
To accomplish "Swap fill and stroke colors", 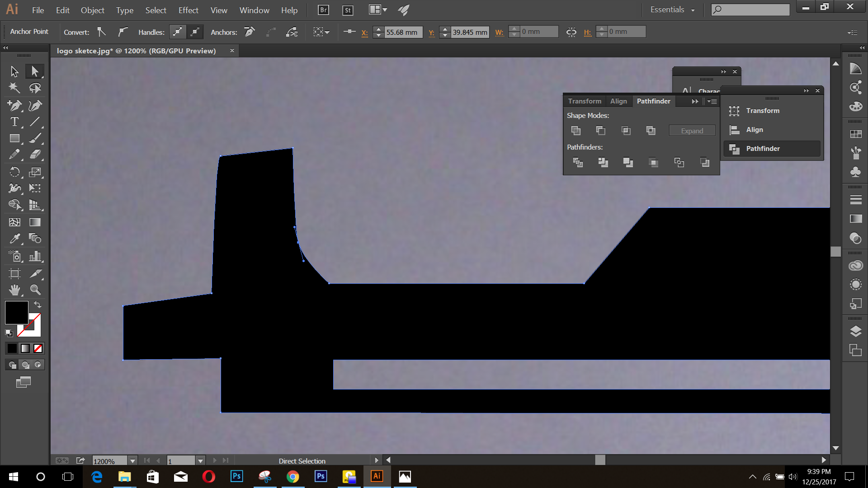I will tap(38, 305).
